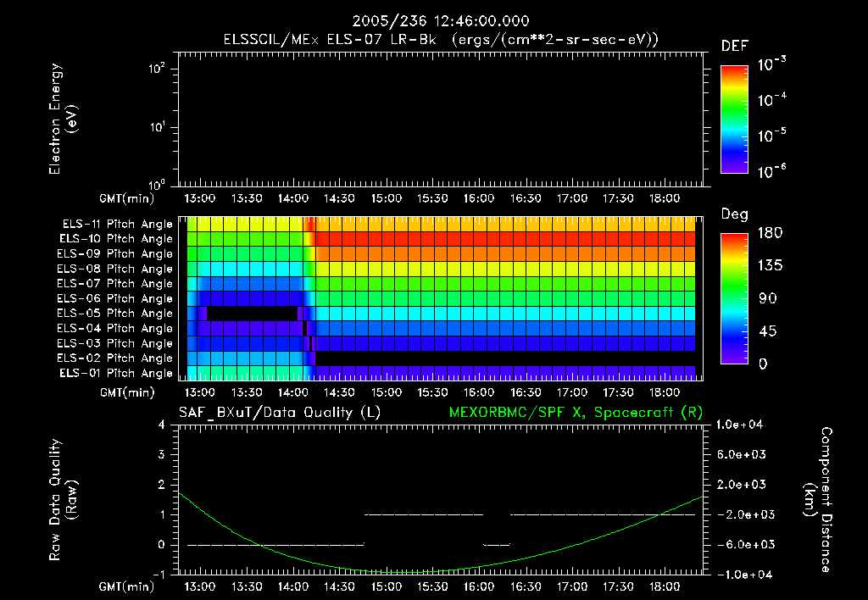This screenshot has height=600, width=868.
Task: Click the '6.0e+03' distance axis value
Action: [741, 454]
